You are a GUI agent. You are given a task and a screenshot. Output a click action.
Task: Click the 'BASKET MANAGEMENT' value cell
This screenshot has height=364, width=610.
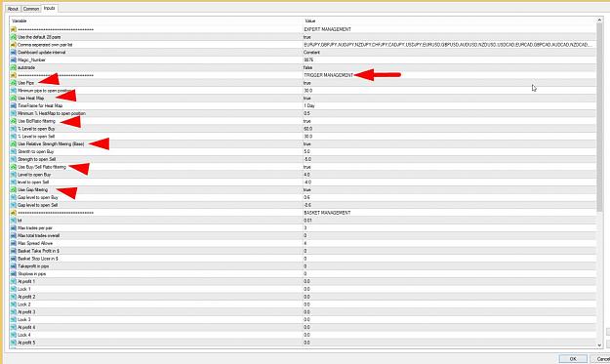pyautogui.click(x=327, y=213)
